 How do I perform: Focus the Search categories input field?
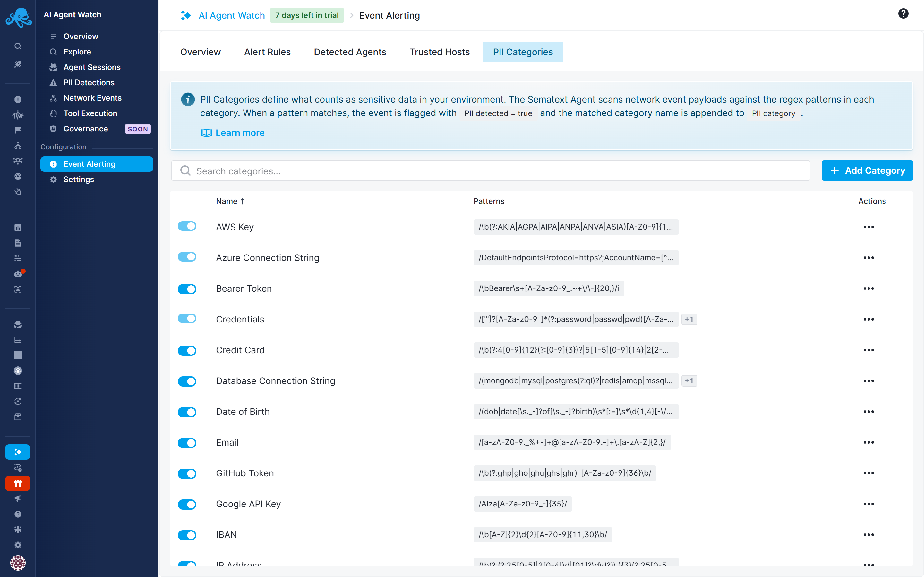[x=491, y=171]
